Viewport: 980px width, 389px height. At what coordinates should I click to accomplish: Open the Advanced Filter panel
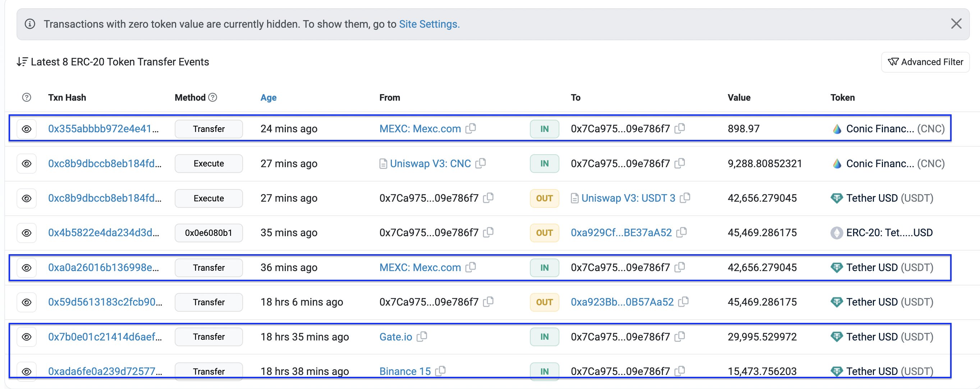(925, 62)
